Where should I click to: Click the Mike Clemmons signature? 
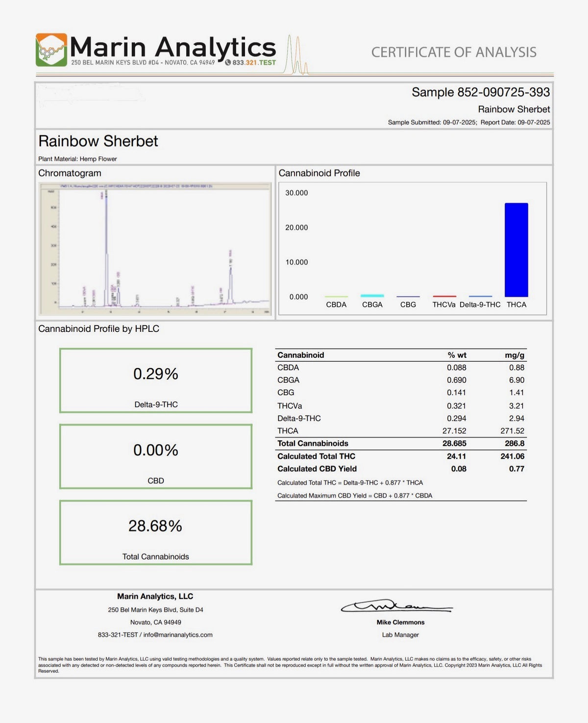click(397, 606)
